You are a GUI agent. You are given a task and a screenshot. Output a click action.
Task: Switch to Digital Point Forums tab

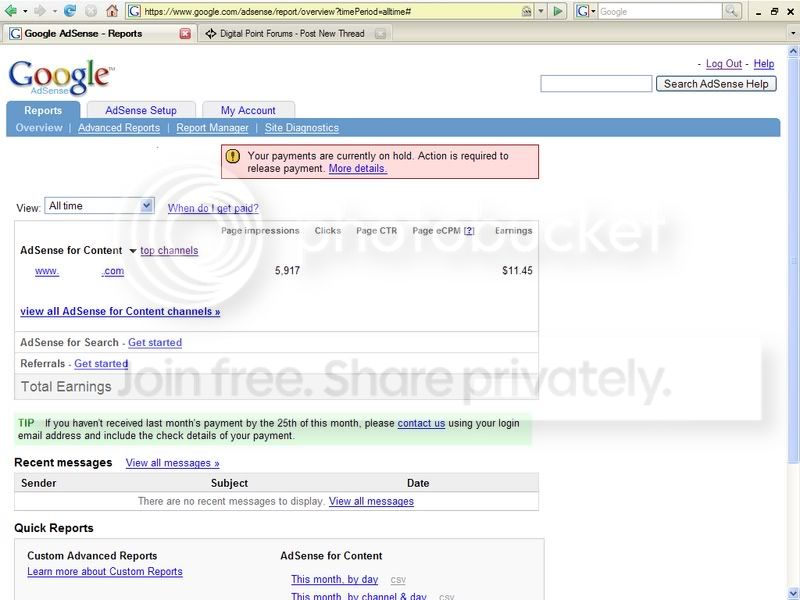pyautogui.click(x=292, y=34)
